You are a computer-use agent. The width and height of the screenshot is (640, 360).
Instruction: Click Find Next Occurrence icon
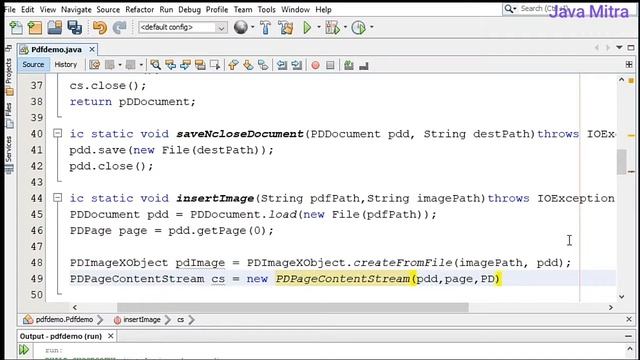185,65
